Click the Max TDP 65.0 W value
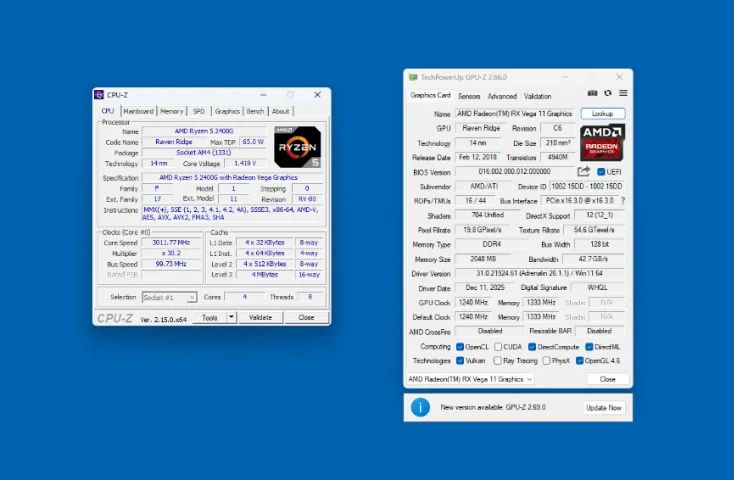Viewport: 734px width, 480px height. [x=253, y=141]
